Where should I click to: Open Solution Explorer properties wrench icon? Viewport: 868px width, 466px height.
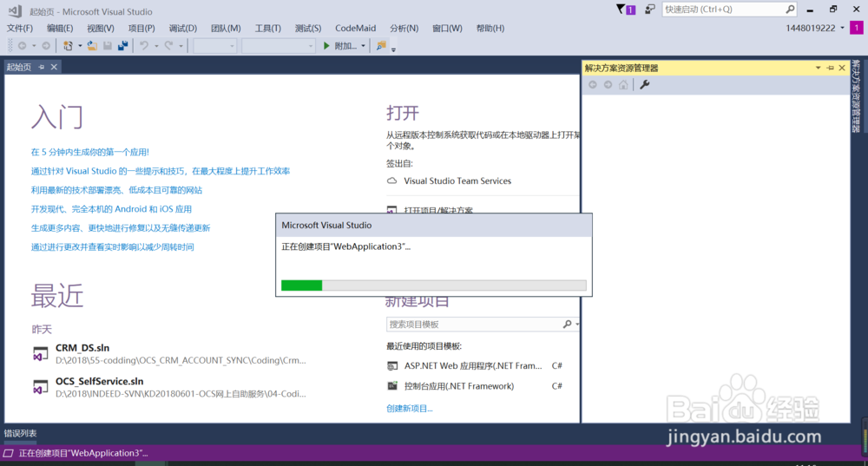click(x=644, y=85)
